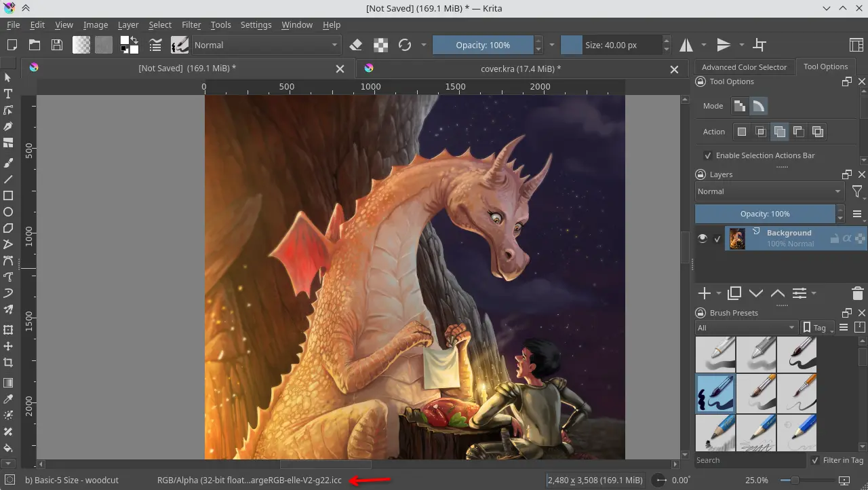This screenshot has height=490, width=868.
Task: Set selection action to Replace
Action: [x=742, y=132]
